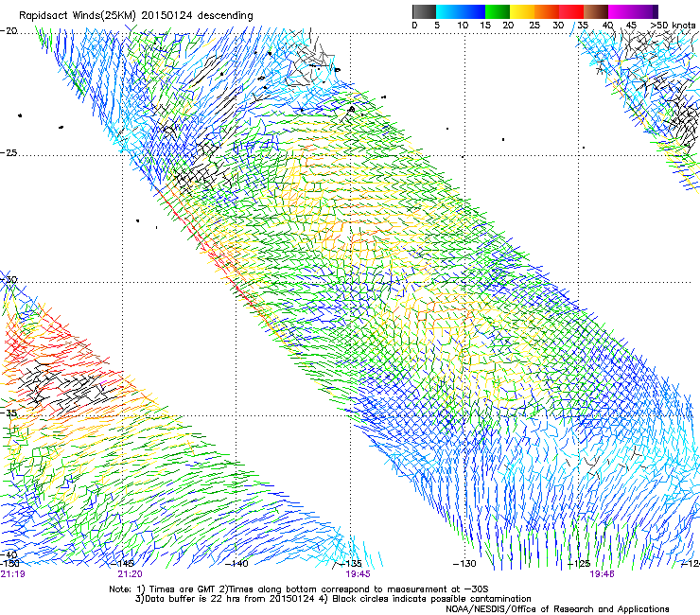The width and height of the screenshot is (700, 615).
Task: Click the legend label '10'
Action: point(463,26)
